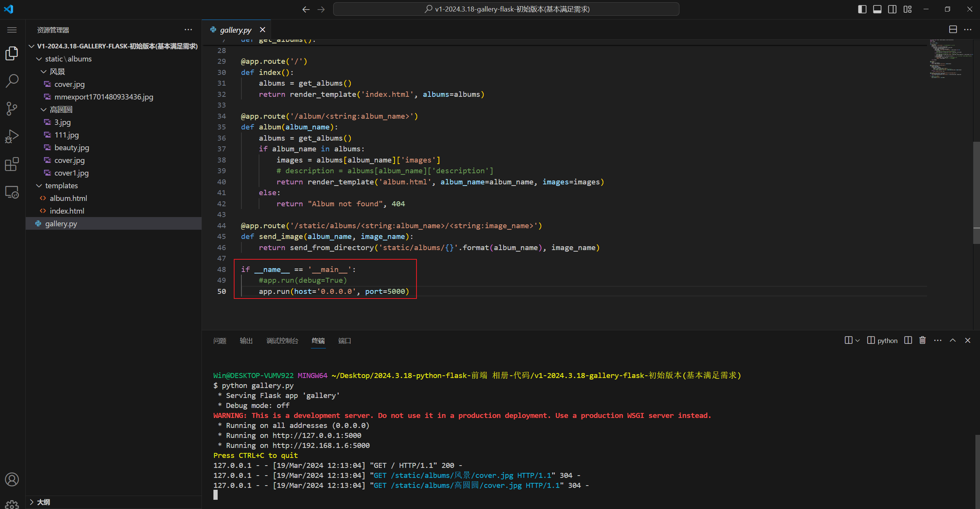Open the Source Control view
980x509 pixels.
click(12, 109)
